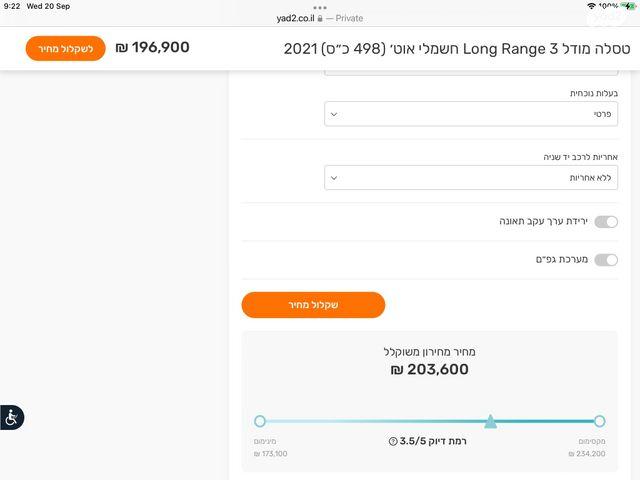Tap the Safari three-dots multitasking icon

[x=320, y=7]
